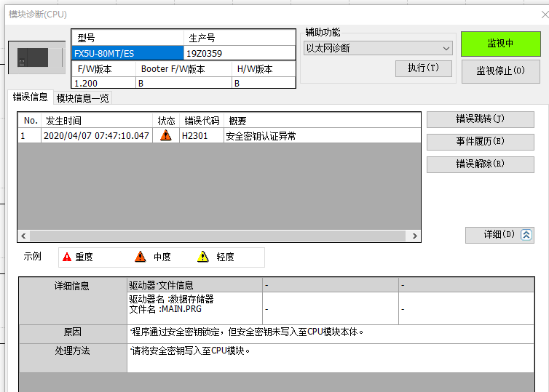
Task: Click the red 重度 severity legend icon
Action: (x=67, y=257)
